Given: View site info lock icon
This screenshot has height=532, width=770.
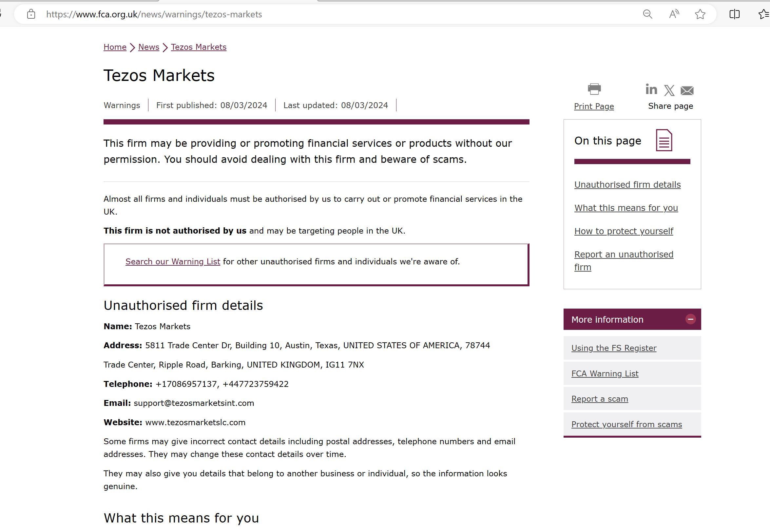Looking at the screenshot, I should tap(31, 14).
